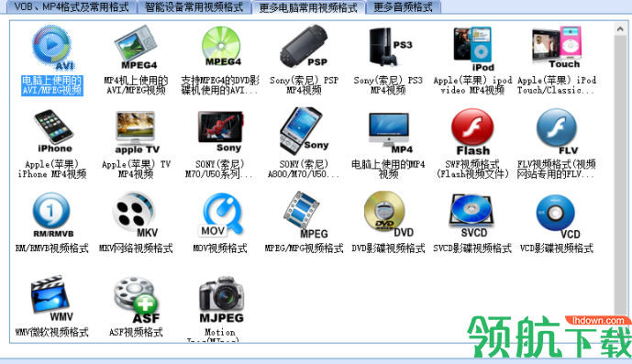Viewport: 632px width, 364px height.
Task: Choose the MPEG4 MP4-player format icon
Action: [x=137, y=48]
